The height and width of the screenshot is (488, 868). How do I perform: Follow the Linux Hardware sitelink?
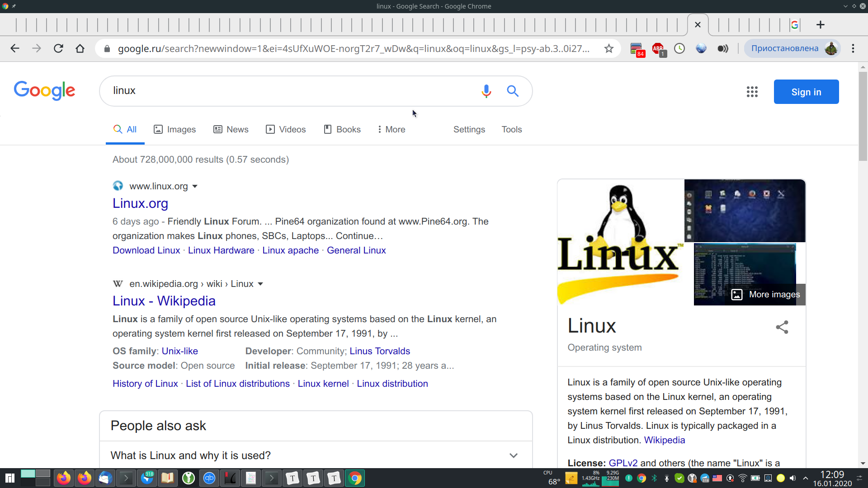(221, 250)
